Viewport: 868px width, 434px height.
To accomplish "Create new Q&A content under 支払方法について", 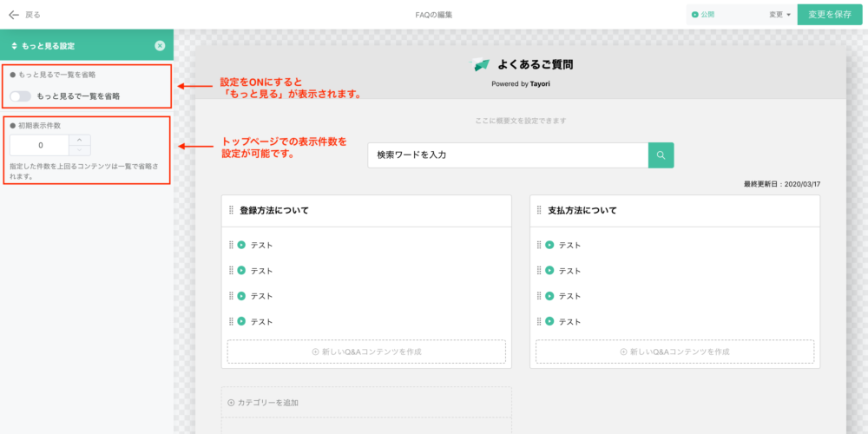I will coord(674,352).
